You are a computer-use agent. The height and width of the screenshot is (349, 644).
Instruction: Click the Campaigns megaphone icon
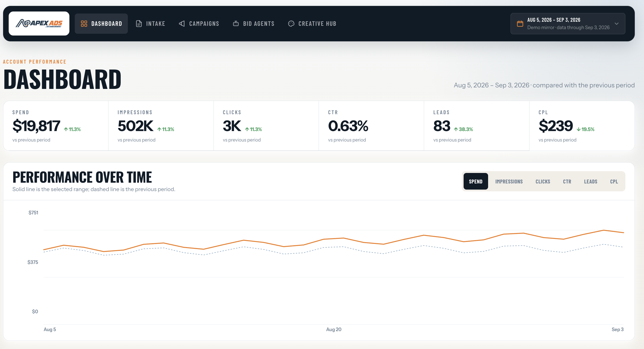click(x=182, y=24)
